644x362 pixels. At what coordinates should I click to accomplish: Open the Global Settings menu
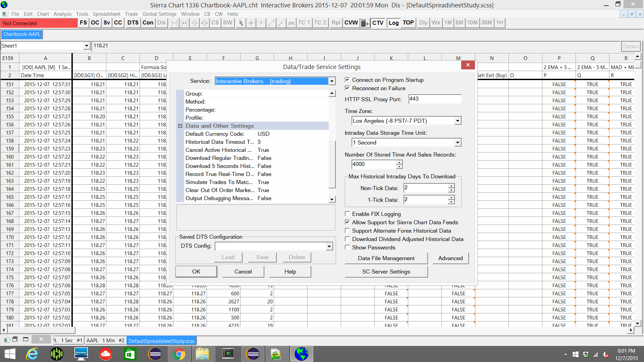click(159, 14)
